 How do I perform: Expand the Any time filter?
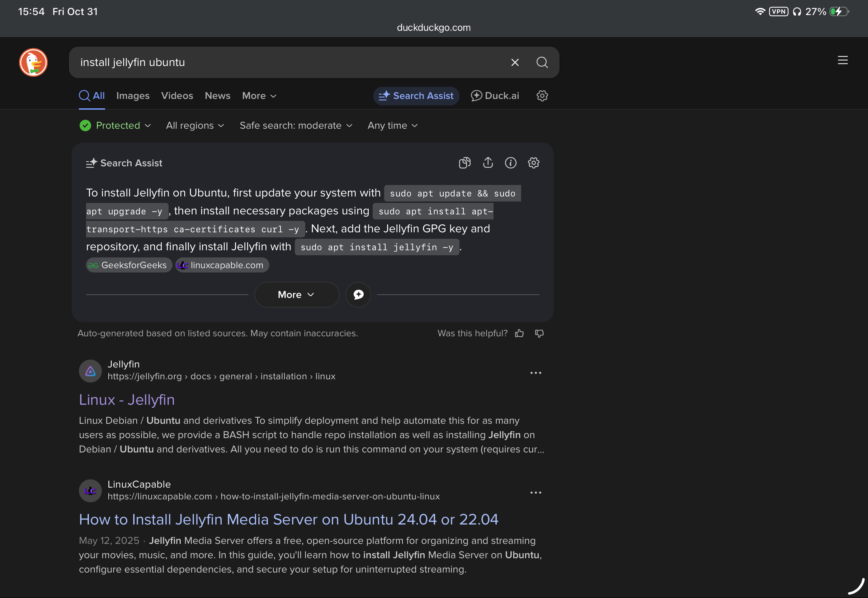[x=392, y=125]
